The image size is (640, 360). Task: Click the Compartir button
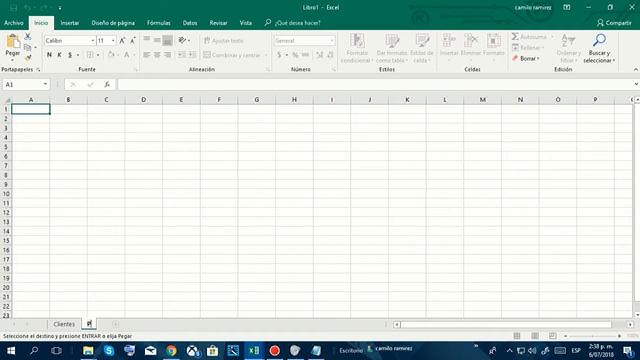click(x=614, y=23)
